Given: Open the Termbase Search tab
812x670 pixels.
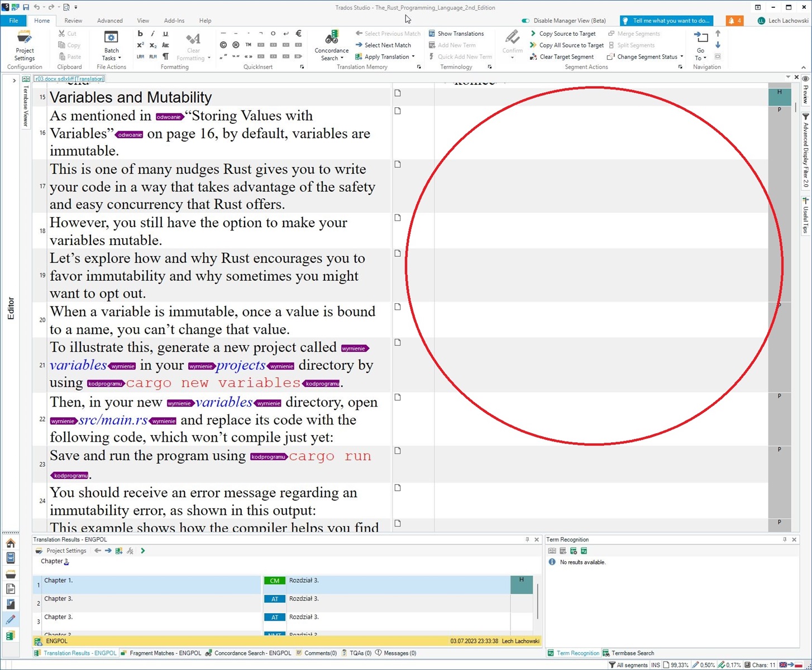Looking at the screenshot, I should pos(629,653).
